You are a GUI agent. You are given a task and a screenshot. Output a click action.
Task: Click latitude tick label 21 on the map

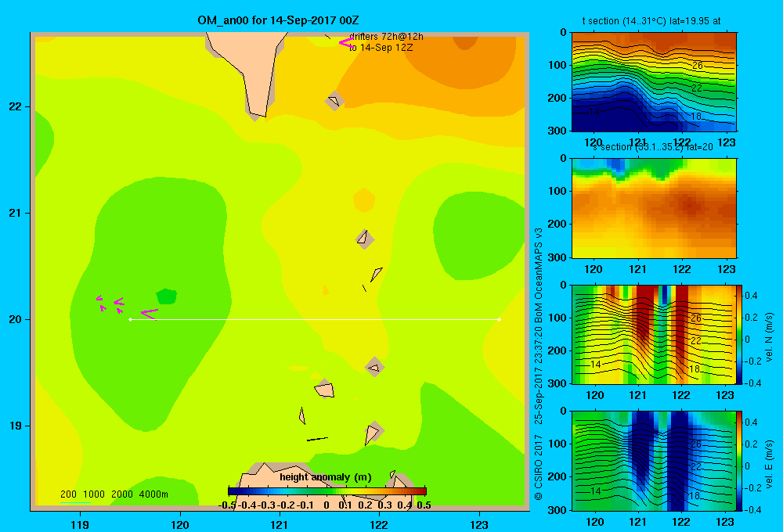click(16, 213)
